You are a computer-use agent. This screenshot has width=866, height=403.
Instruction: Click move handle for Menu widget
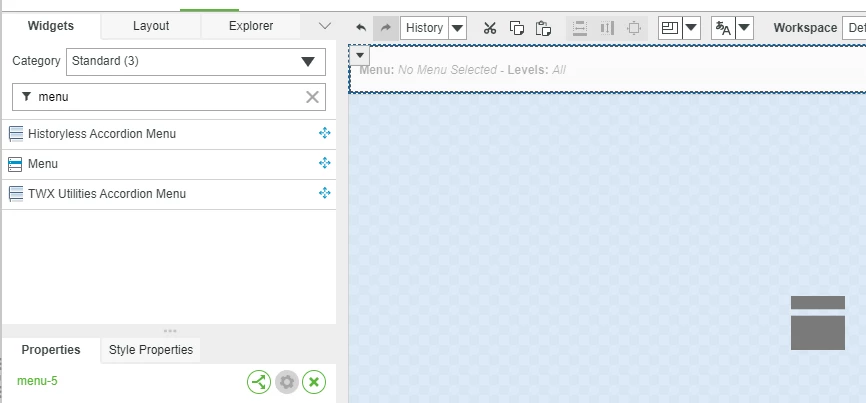[325, 163]
